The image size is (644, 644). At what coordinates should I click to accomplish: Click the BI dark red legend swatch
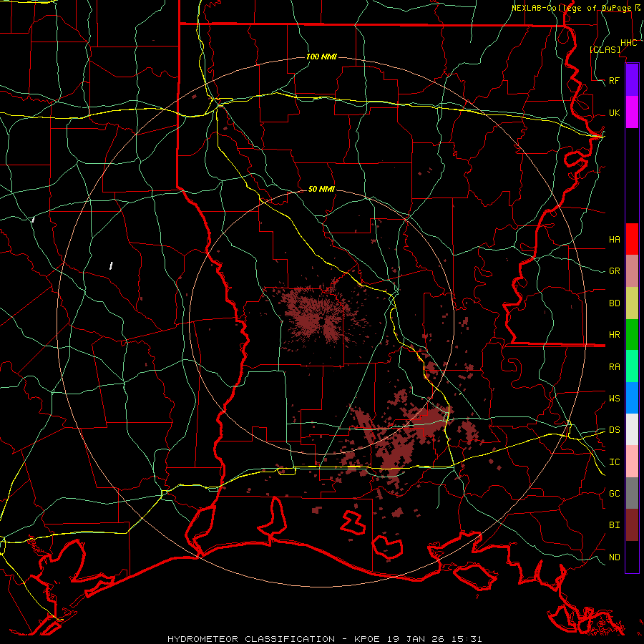click(x=632, y=525)
